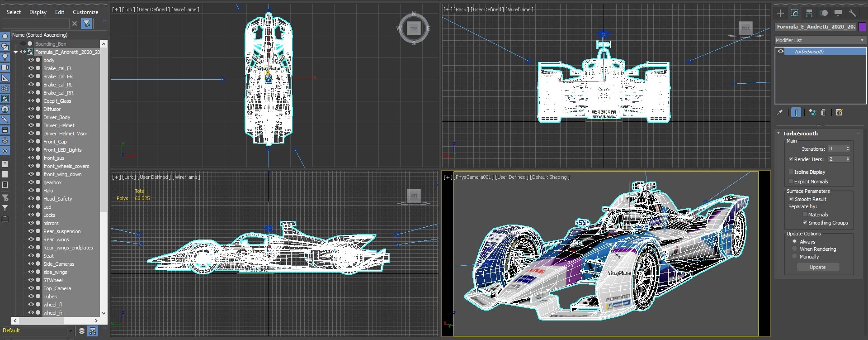Open the Modify command panel tab
The width and height of the screenshot is (868, 340).
(795, 13)
